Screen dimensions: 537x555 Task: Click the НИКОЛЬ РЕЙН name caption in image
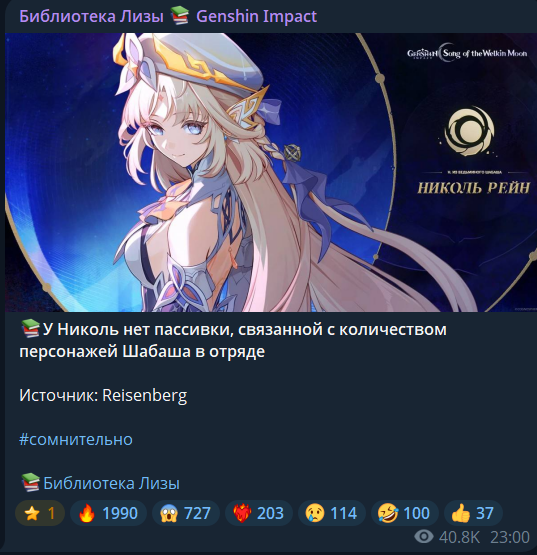click(x=474, y=188)
